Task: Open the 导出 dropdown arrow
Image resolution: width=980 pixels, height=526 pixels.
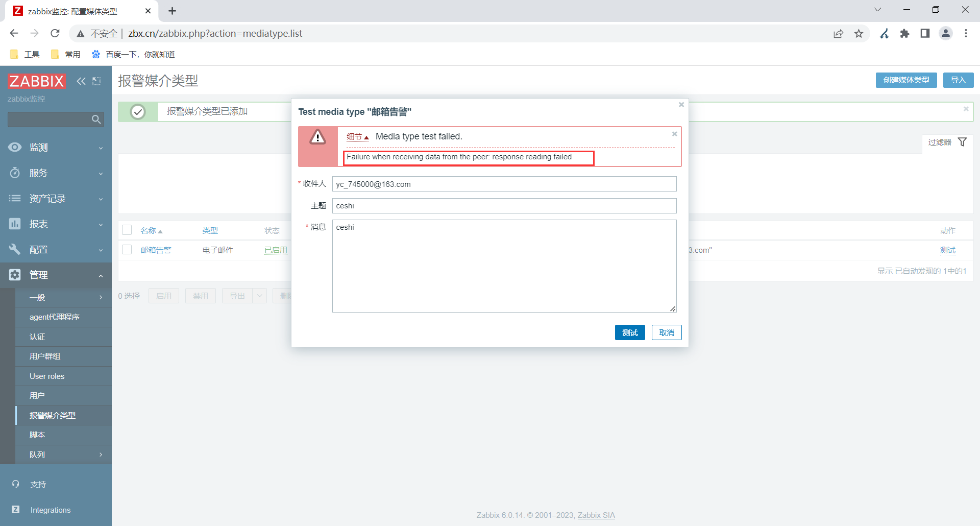Action: (x=260, y=296)
